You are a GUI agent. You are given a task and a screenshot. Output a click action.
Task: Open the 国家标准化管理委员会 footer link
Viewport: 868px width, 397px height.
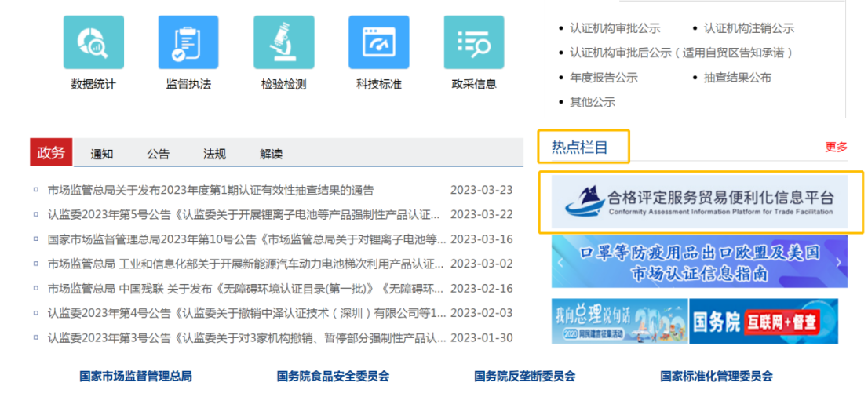[x=716, y=376]
